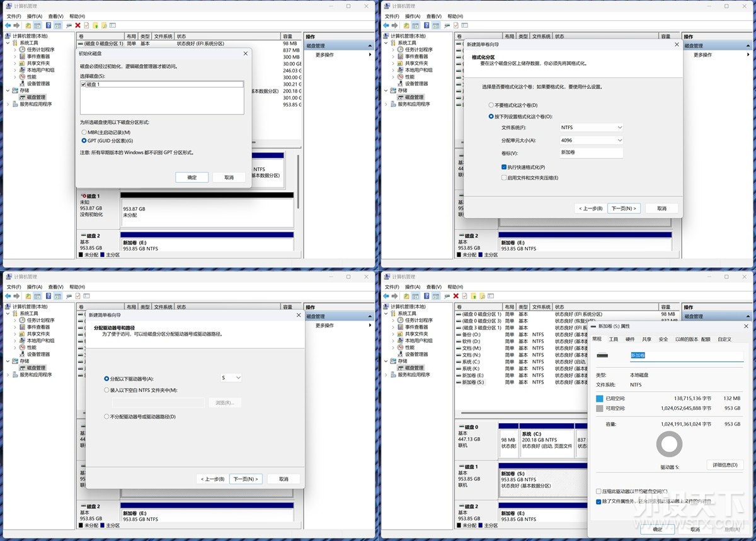Click free space donut chart in properties dialog

point(668,445)
